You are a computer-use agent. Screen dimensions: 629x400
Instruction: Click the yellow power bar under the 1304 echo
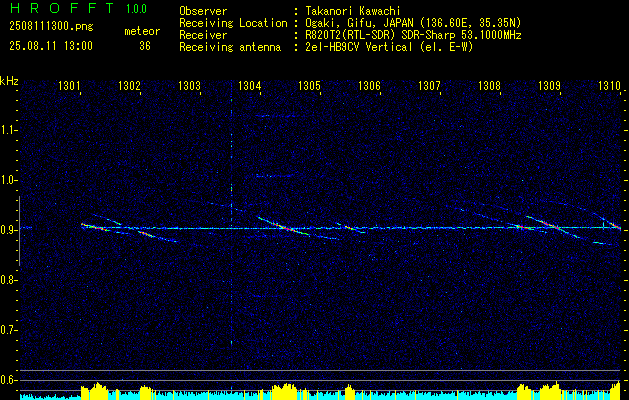(284, 392)
